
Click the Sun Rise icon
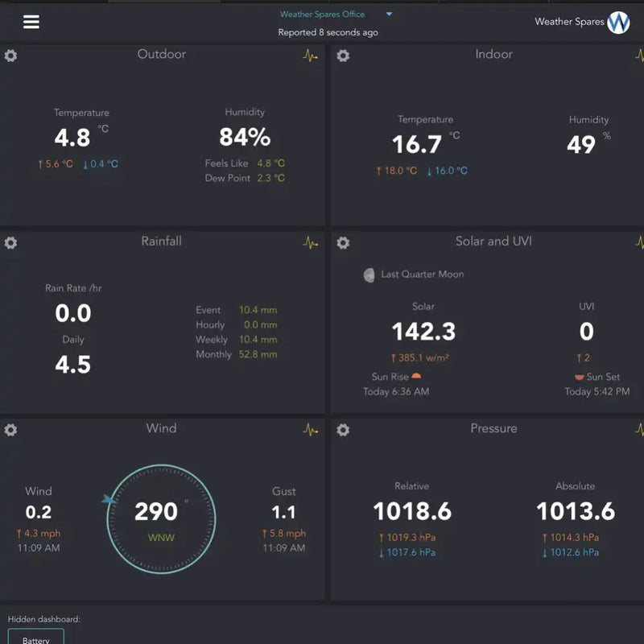point(416,376)
